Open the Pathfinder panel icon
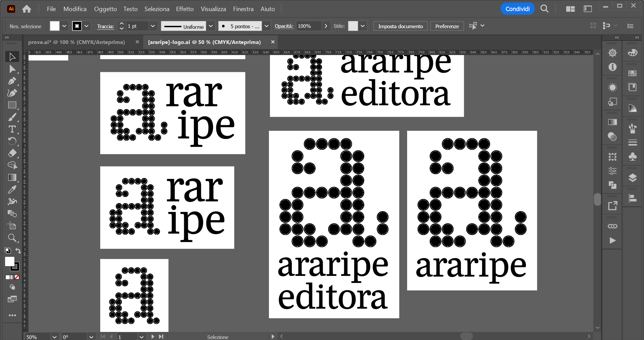This screenshot has height=340, width=644. [612, 185]
